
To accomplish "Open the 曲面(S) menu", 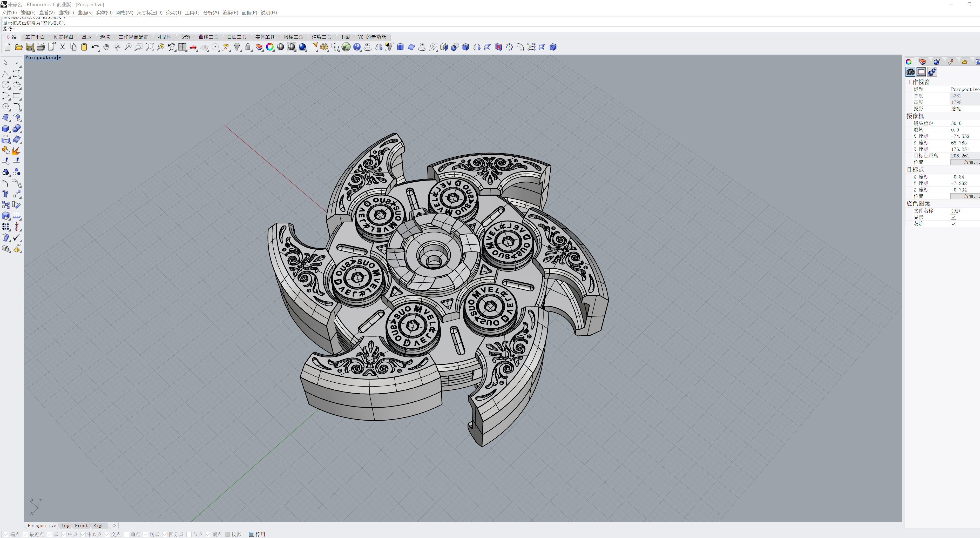I will (x=85, y=12).
